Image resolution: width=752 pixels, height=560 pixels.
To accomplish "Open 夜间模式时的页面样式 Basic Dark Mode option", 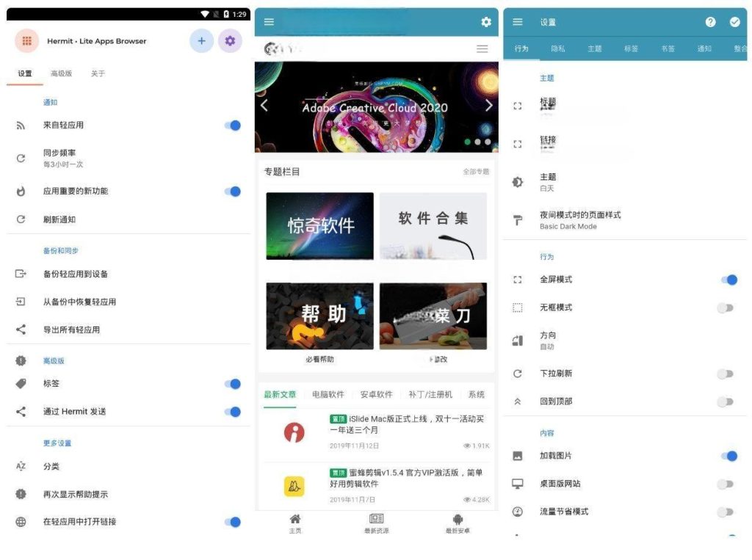I will (625, 220).
